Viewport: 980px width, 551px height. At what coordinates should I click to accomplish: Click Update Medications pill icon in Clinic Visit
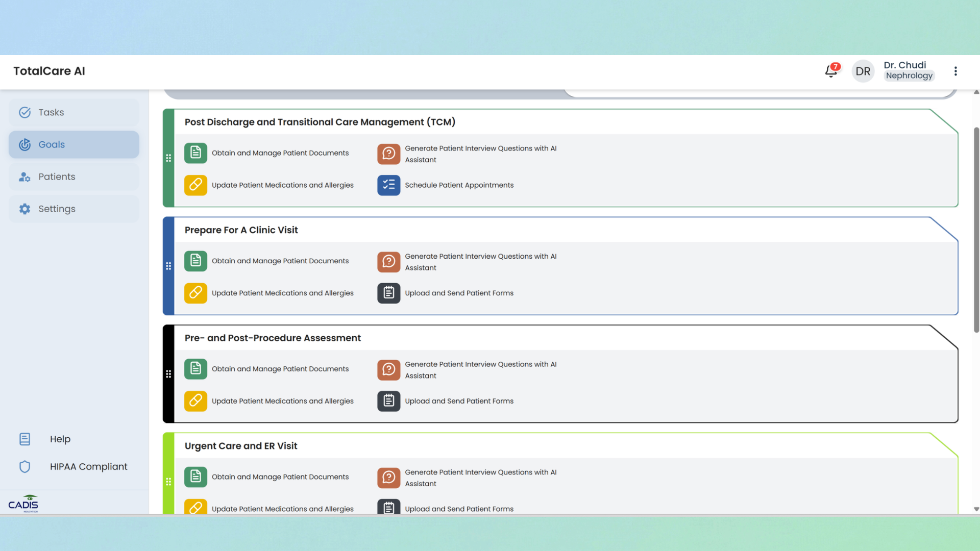(195, 293)
